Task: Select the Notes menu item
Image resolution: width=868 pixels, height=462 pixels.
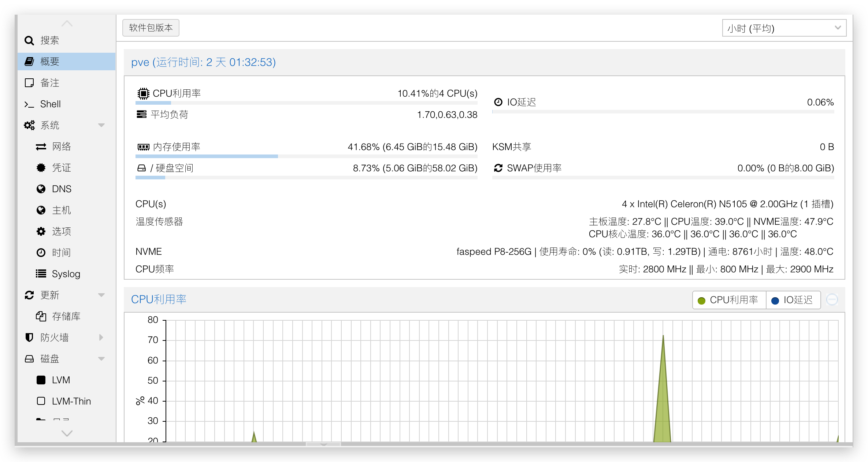Action: [50, 83]
